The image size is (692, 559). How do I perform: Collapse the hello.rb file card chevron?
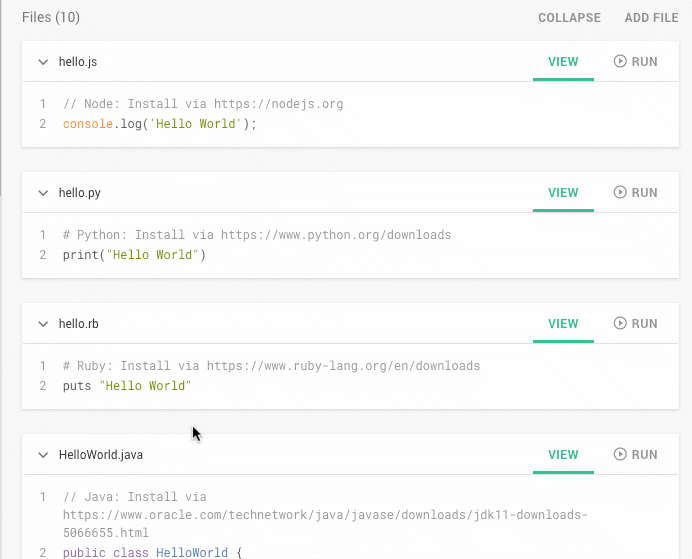[x=43, y=324]
